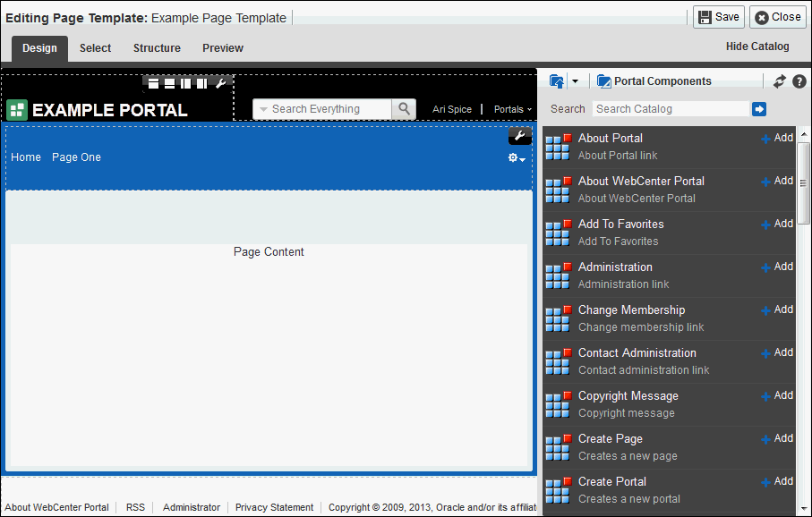
Task: Click the add box below icon
Action: point(169,83)
